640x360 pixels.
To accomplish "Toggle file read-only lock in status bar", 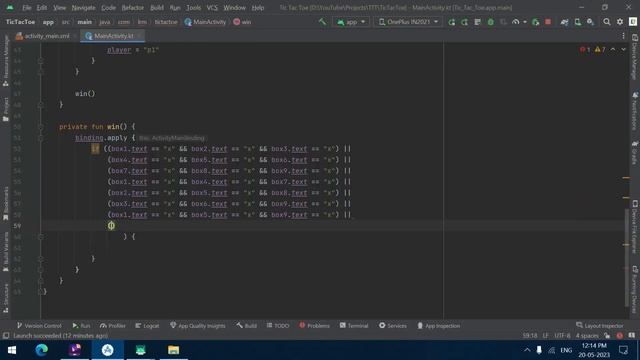I will click(x=607, y=336).
